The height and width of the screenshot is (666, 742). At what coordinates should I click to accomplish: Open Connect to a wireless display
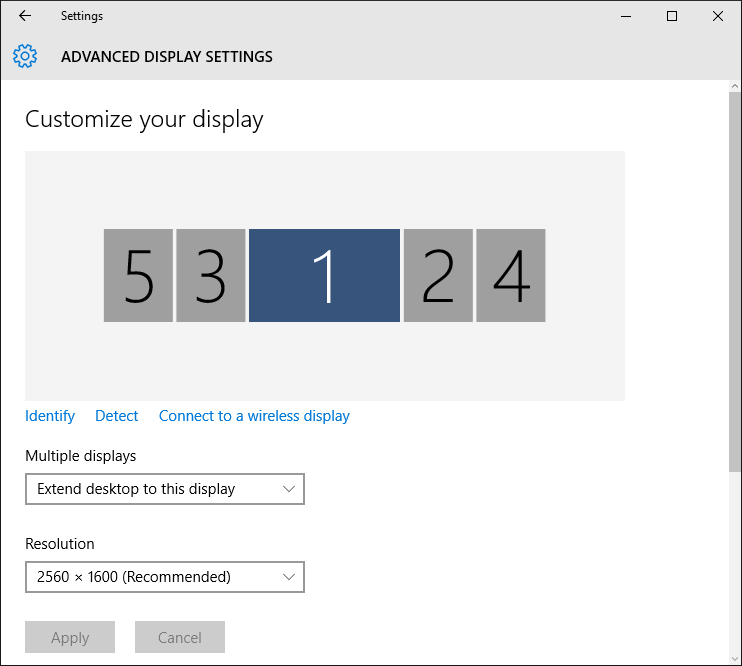[254, 416]
